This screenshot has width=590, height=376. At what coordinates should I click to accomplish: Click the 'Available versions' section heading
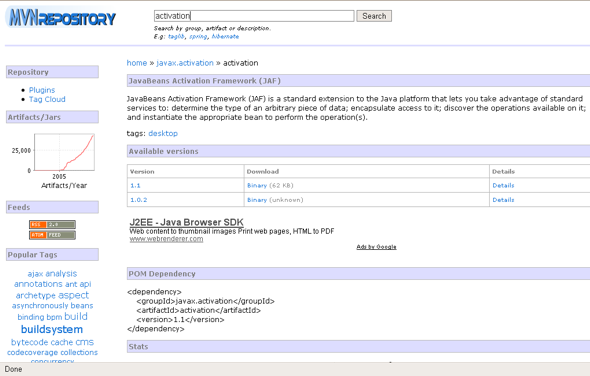click(x=163, y=151)
